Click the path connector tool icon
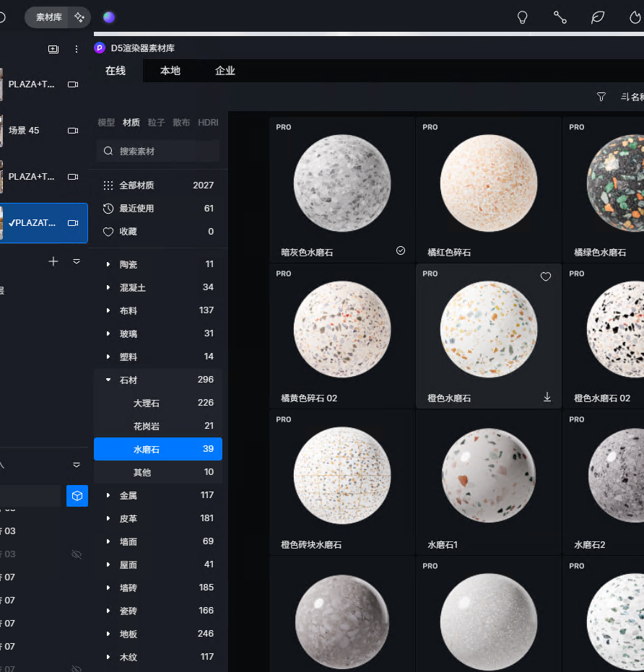This screenshot has height=672, width=644. 560,17
